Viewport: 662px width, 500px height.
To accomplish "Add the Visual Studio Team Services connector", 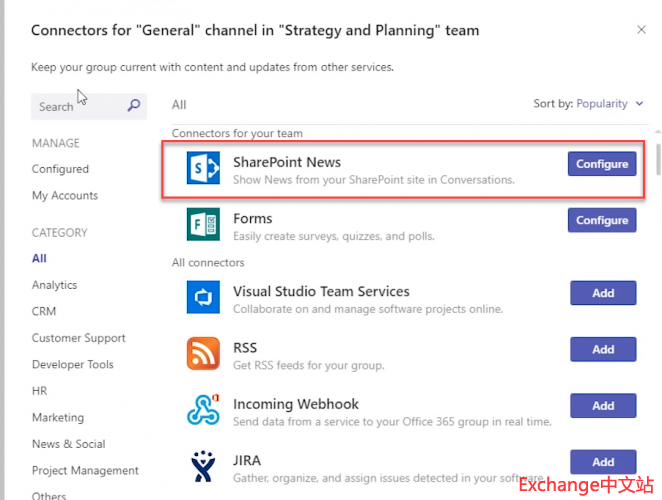I will (x=603, y=293).
